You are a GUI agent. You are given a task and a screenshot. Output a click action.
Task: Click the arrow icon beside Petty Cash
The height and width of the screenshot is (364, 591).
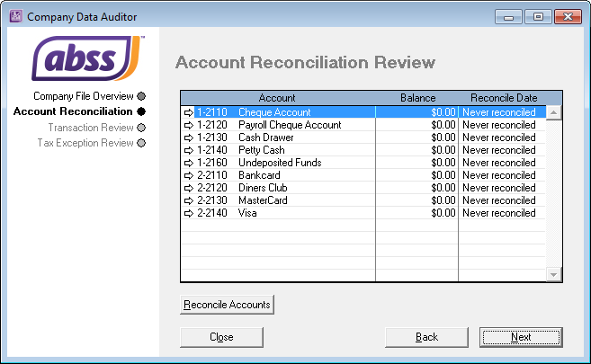pos(188,150)
